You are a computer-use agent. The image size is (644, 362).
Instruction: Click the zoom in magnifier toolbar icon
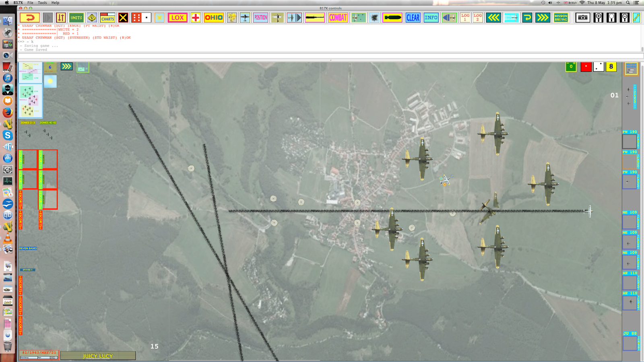pos(599,18)
